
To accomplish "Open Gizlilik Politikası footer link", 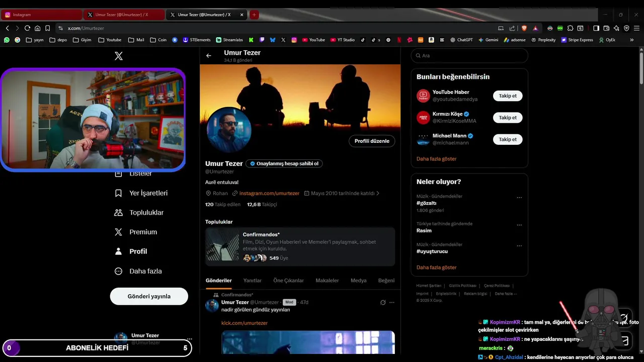I will (462, 286).
